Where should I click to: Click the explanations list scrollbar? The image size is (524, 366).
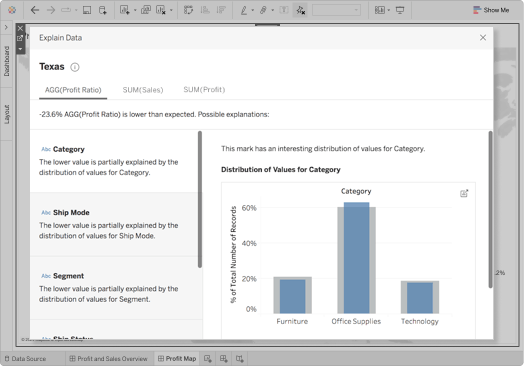[x=200, y=199]
